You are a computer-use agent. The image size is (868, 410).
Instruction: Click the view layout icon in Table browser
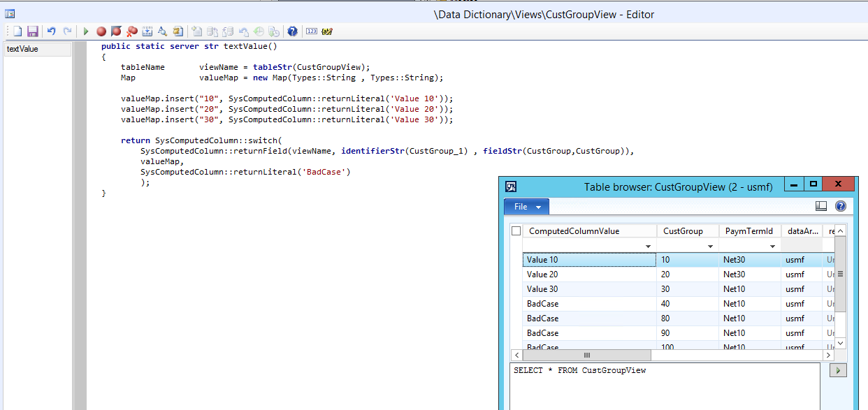click(821, 206)
